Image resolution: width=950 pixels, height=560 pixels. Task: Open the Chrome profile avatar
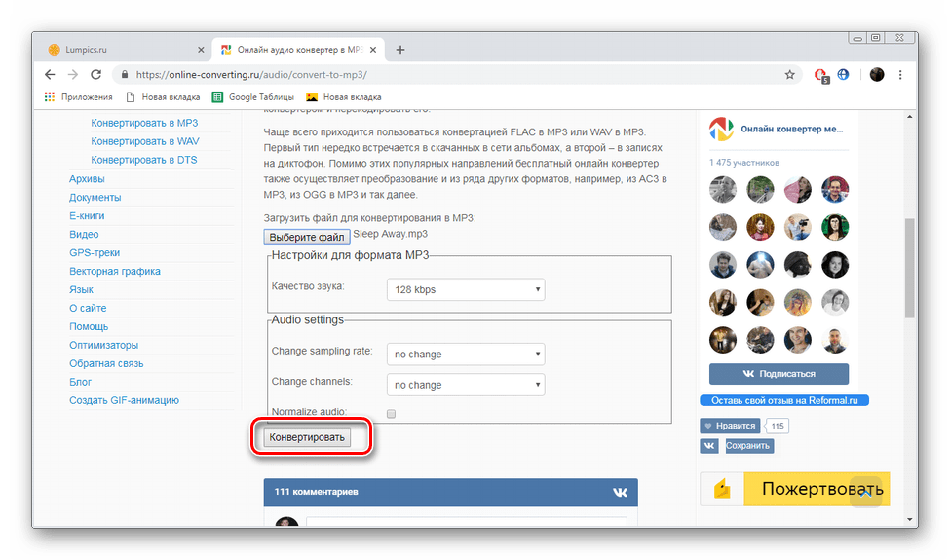[x=877, y=74]
